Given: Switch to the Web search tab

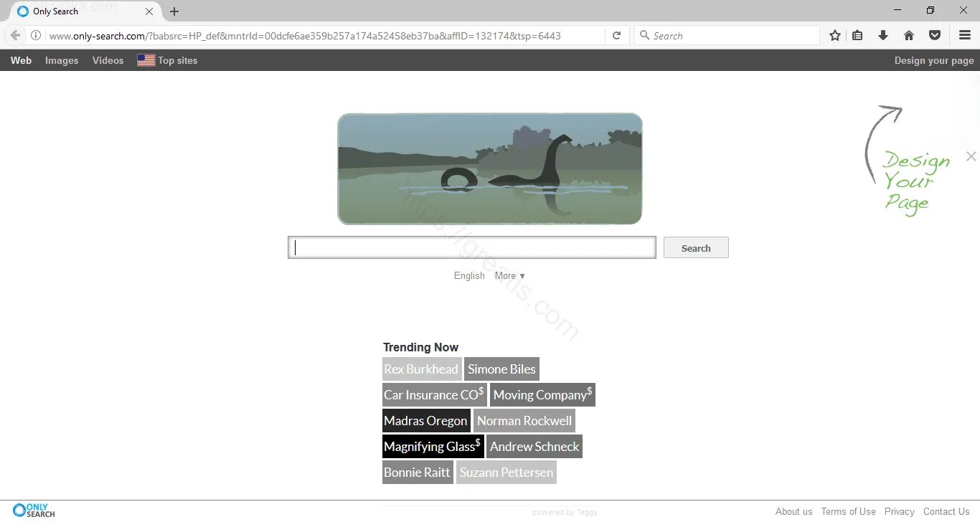Looking at the screenshot, I should (21, 60).
